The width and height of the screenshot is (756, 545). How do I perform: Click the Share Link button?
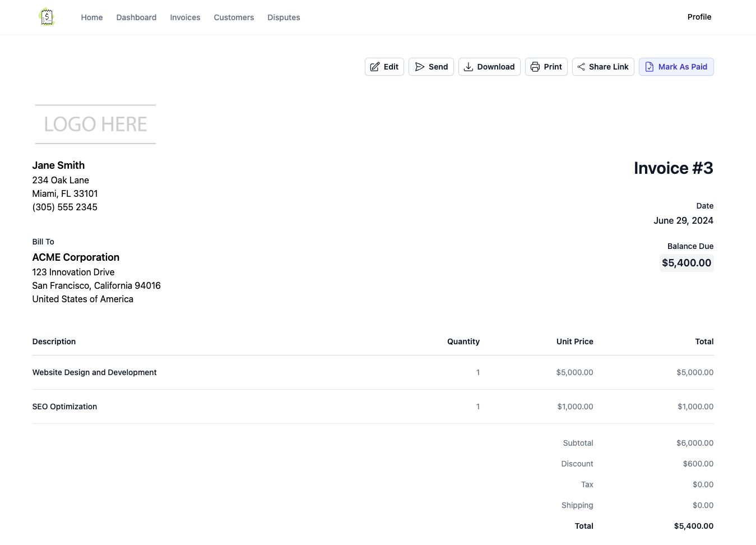click(603, 67)
